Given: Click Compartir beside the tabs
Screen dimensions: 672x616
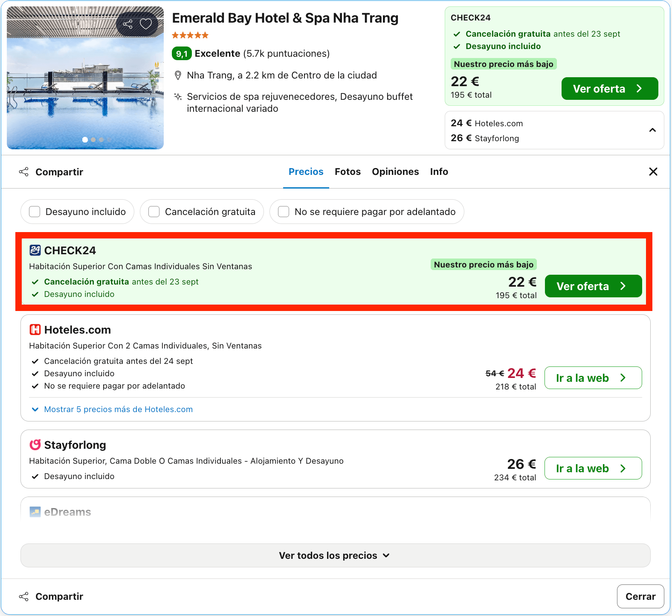Looking at the screenshot, I should pos(51,172).
